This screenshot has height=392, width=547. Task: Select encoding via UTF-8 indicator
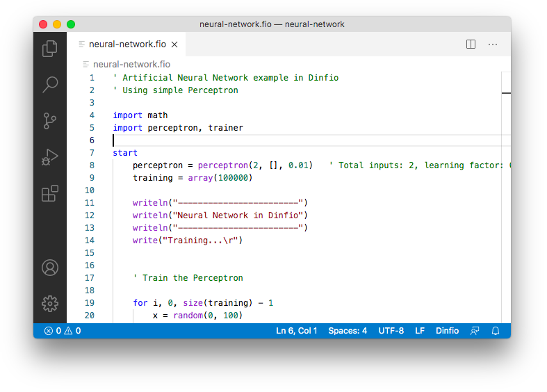coord(391,331)
